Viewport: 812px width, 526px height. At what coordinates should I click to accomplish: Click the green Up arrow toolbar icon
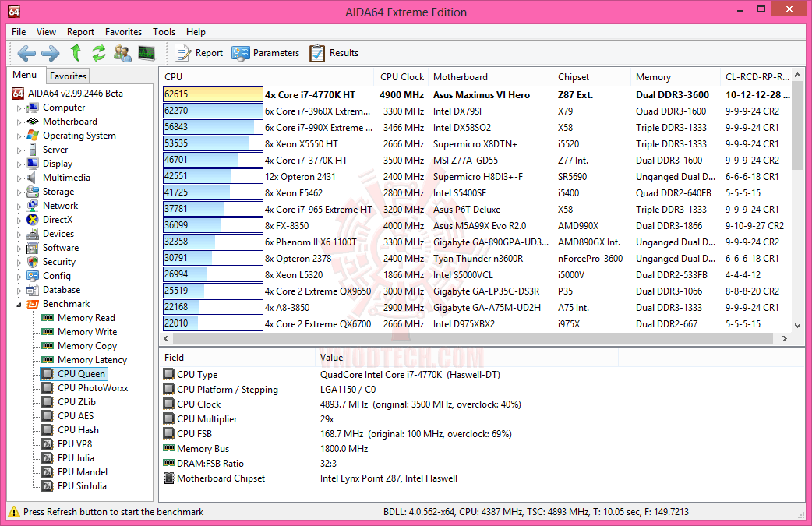point(76,53)
